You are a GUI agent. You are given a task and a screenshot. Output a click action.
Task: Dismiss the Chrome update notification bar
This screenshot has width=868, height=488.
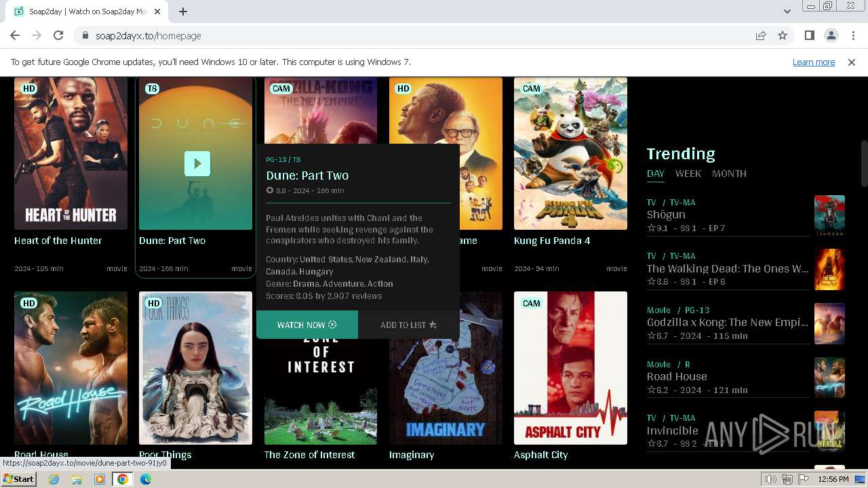pyautogui.click(x=851, y=62)
